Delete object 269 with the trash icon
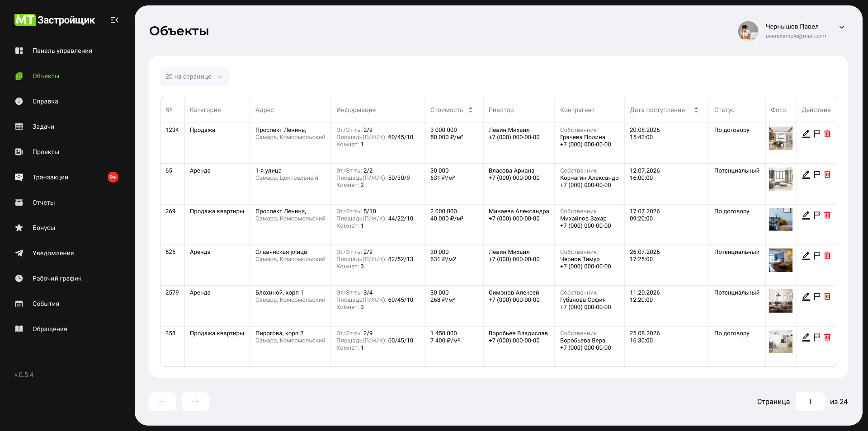Viewport: 868px width, 431px height. point(827,215)
